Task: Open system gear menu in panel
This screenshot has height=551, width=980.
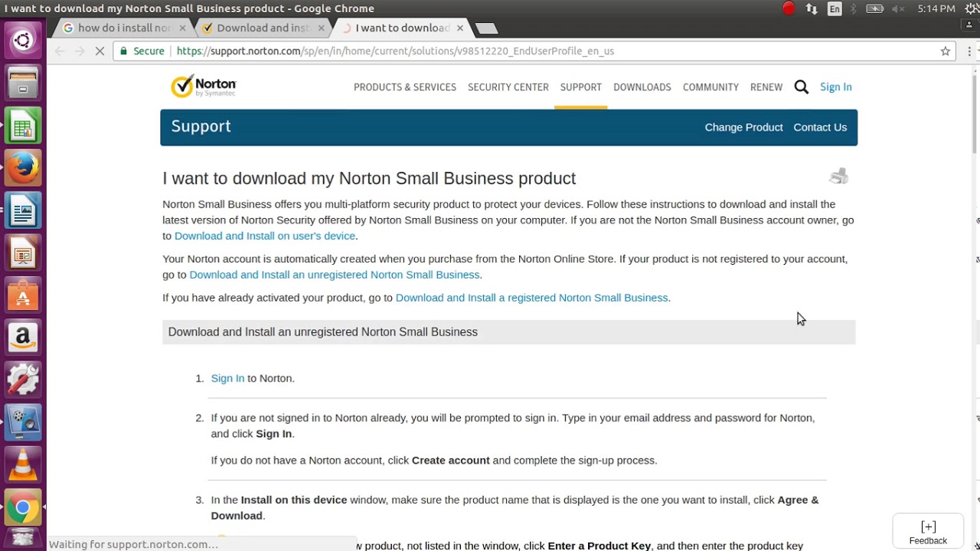Action: click(972, 8)
